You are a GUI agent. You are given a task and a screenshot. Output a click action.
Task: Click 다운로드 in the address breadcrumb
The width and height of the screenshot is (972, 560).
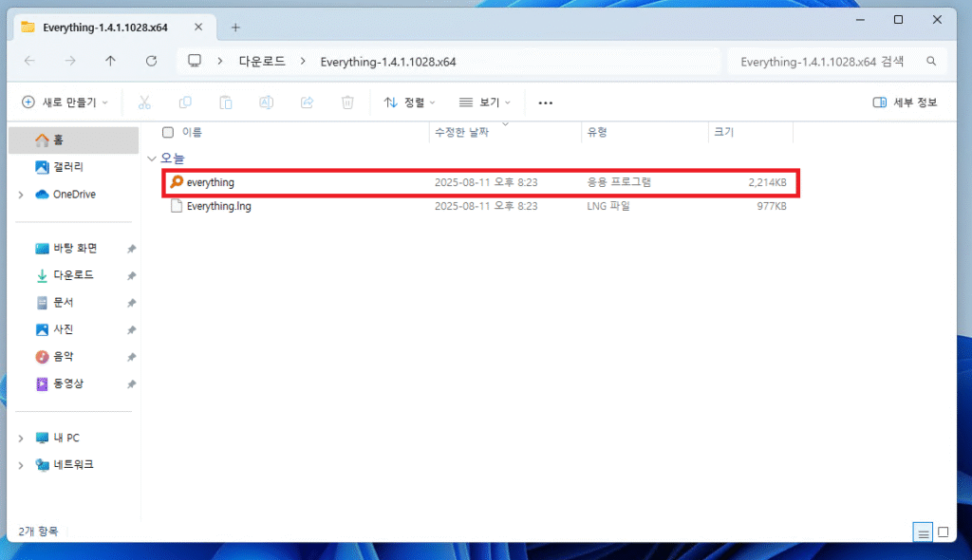pos(262,62)
